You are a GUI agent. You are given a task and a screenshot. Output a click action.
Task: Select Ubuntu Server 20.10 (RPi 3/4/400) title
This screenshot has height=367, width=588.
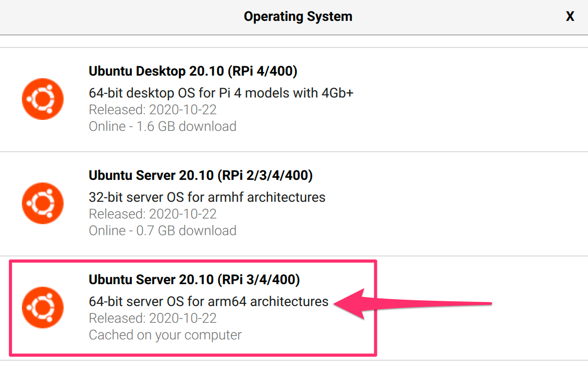[x=194, y=279]
